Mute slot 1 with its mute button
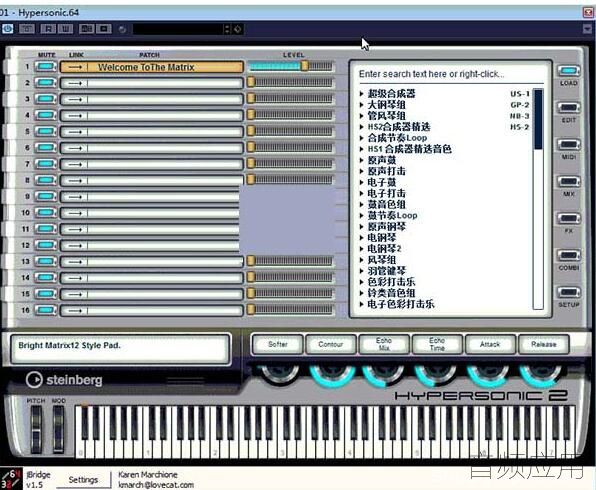Screen dimensions: 596x490 (46, 67)
